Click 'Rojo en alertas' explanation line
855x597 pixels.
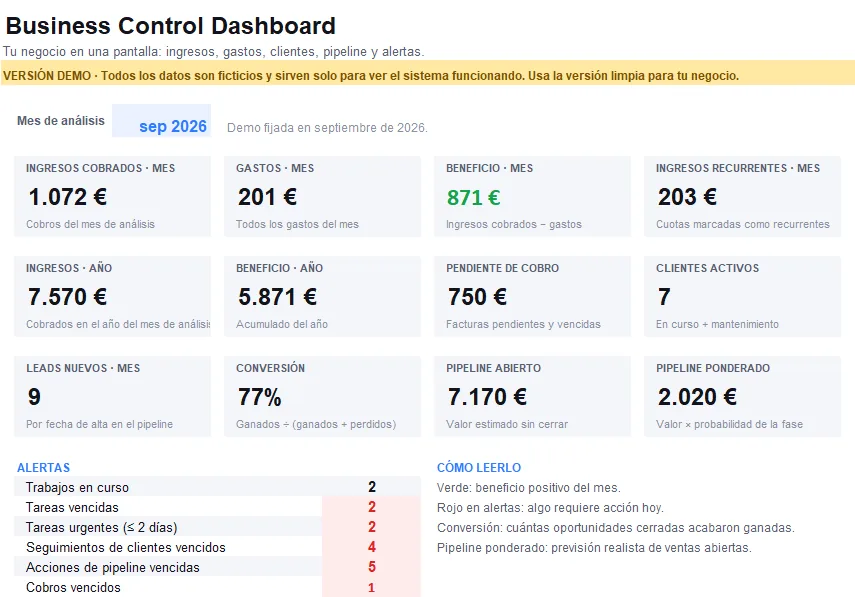550,508
